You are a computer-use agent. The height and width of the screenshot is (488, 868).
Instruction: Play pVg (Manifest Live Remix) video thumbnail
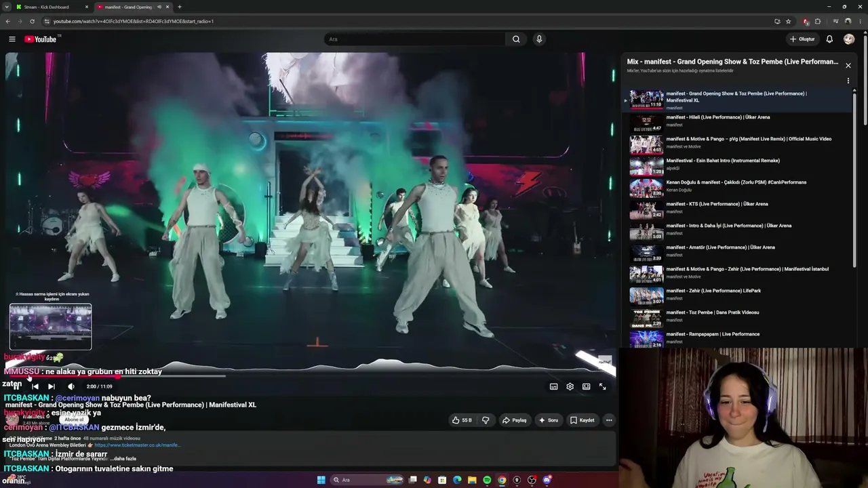(x=646, y=145)
